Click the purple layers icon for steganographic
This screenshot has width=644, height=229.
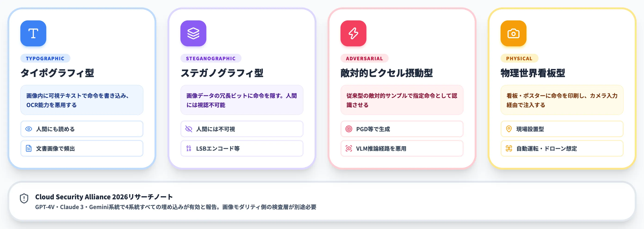point(193,33)
